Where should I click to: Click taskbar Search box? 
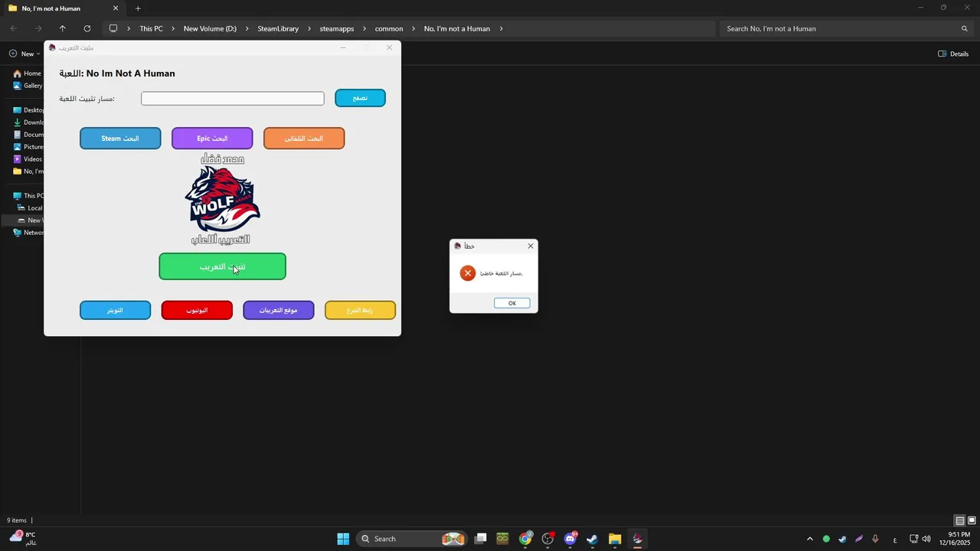pos(412,539)
